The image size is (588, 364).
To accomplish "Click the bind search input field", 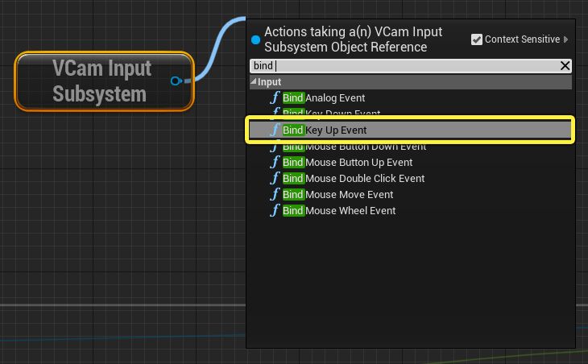I will [x=405, y=65].
